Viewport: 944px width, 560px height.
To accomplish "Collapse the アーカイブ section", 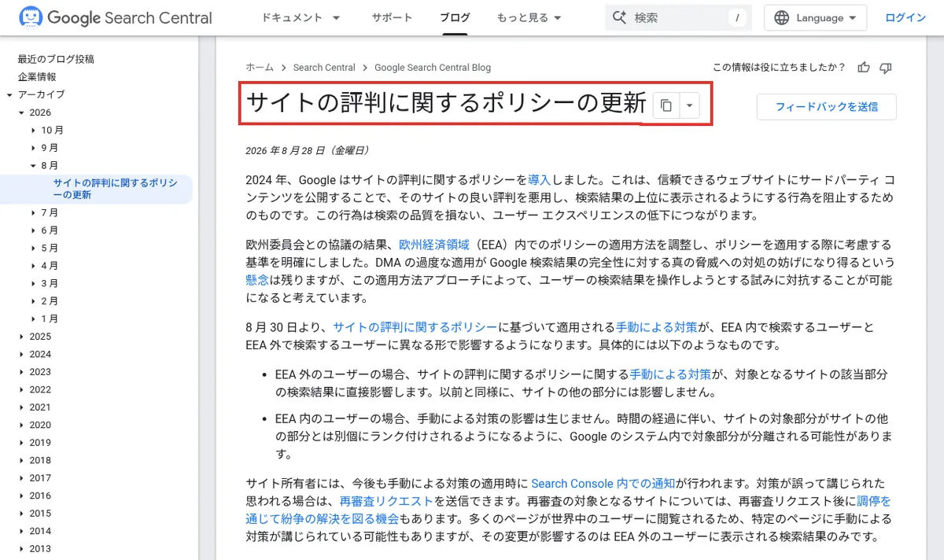I will click(9, 94).
